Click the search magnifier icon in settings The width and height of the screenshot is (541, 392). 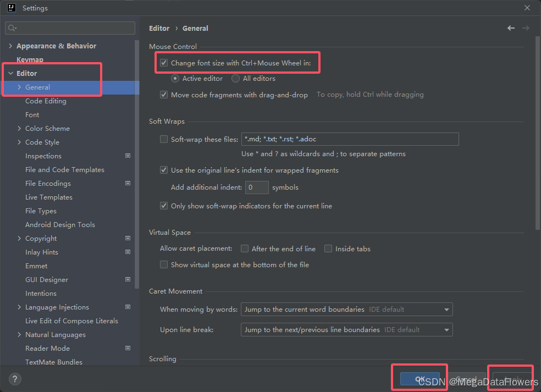point(12,28)
